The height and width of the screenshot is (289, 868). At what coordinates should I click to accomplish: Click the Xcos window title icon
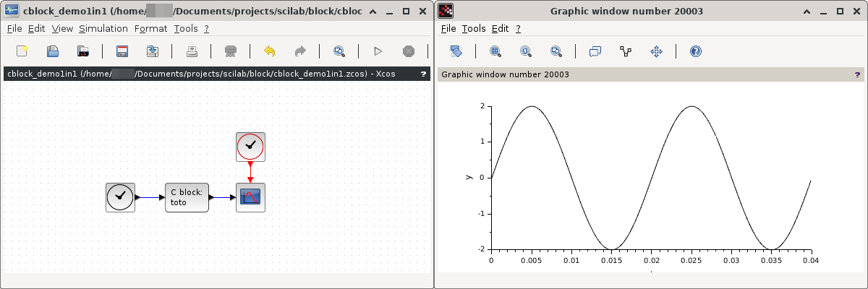click(x=12, y=11)
